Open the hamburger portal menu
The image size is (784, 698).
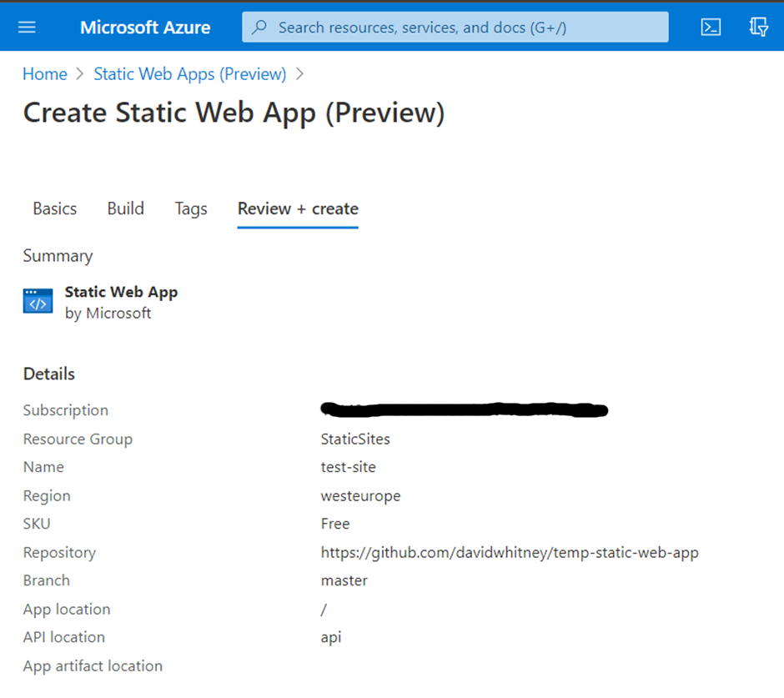27,27
